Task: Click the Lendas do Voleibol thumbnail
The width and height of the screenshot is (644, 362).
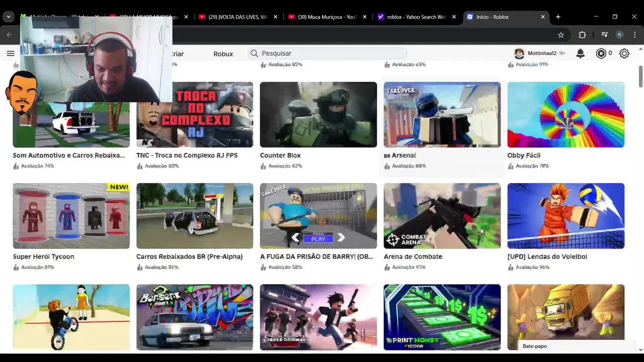Action: [566, 216]
